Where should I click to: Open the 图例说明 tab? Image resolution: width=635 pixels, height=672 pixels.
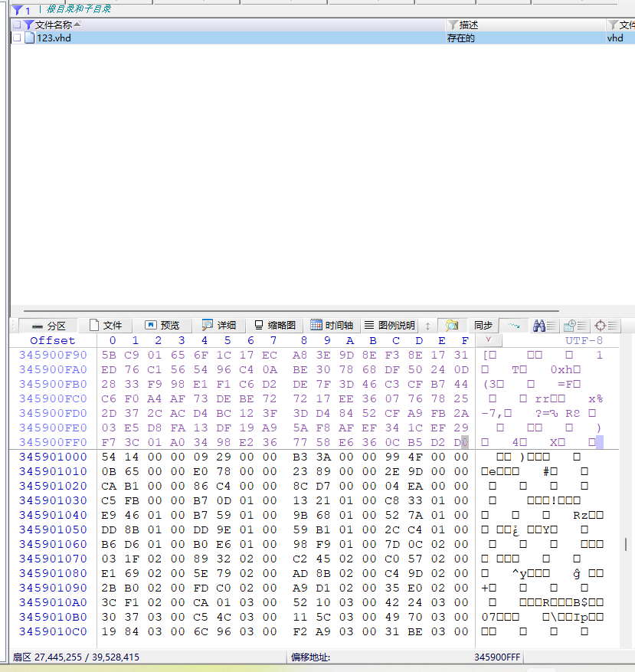390,326
